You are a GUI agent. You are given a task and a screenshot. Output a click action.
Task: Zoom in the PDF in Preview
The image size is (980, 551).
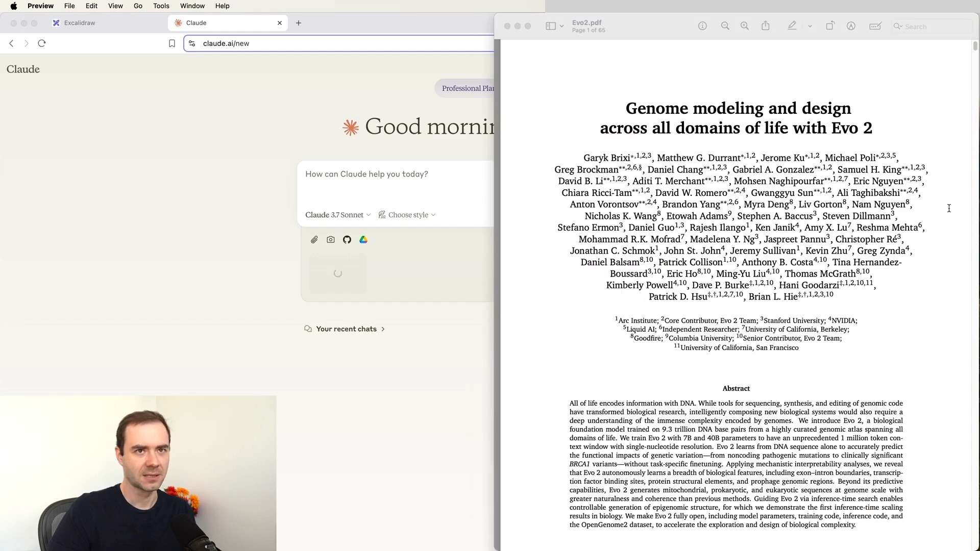745,26
